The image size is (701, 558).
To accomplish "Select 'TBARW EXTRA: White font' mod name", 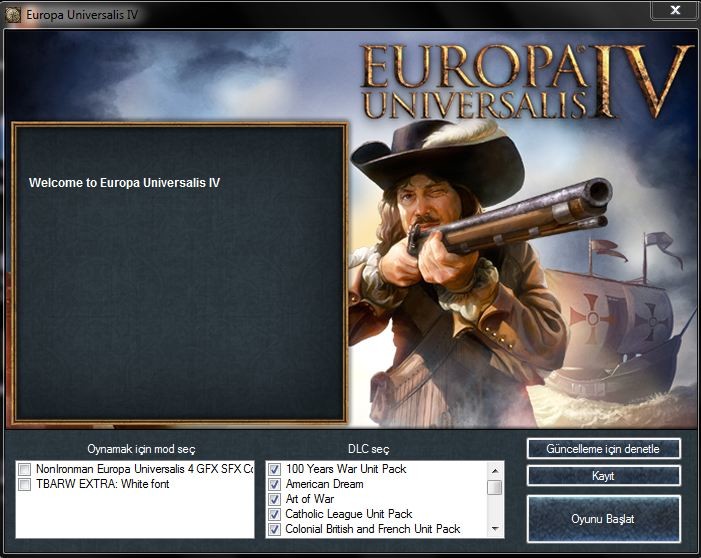I will coord(103,484).
